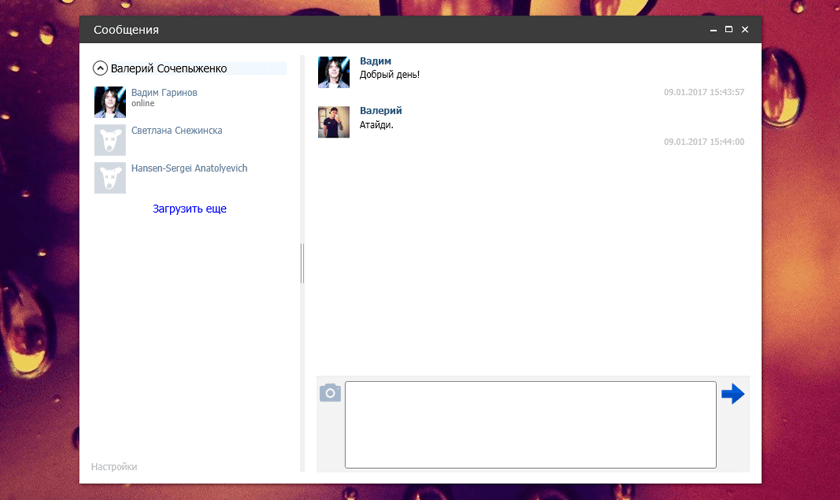Viewport: 840px width, 500px height.
Task: Select the message text Добрый день!
Action: click(x=389, y=74)
